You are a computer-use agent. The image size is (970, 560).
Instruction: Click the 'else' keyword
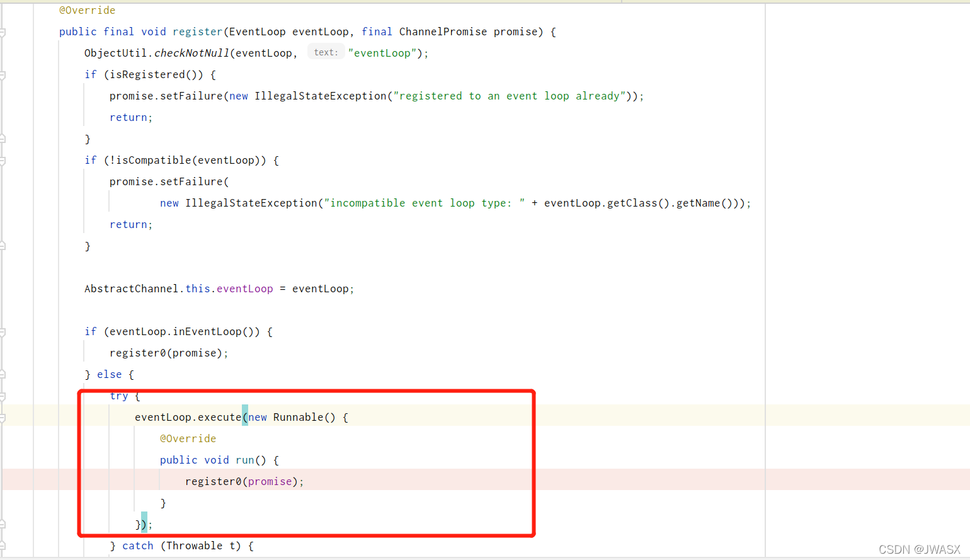pyautogui.click(x=110, y=375)
